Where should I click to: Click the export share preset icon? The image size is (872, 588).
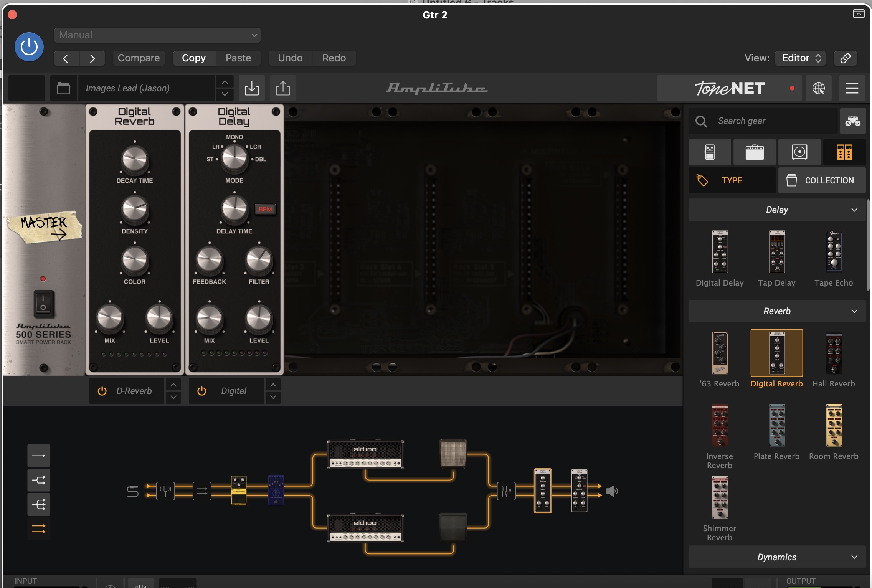point(283,88)
